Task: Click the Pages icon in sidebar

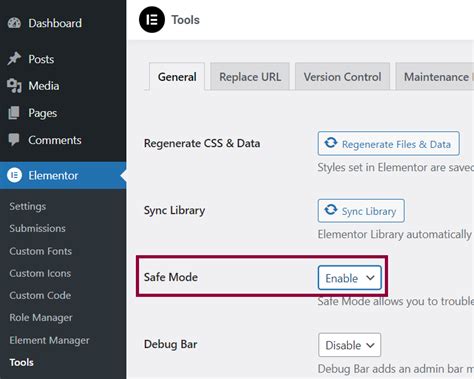Action: pos(14,113)
